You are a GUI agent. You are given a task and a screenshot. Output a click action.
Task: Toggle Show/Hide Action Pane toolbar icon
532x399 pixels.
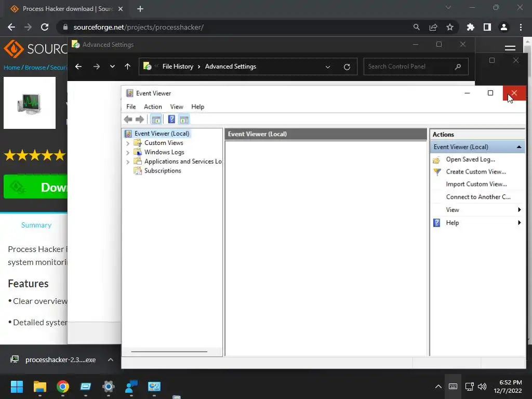coord(184,119)
